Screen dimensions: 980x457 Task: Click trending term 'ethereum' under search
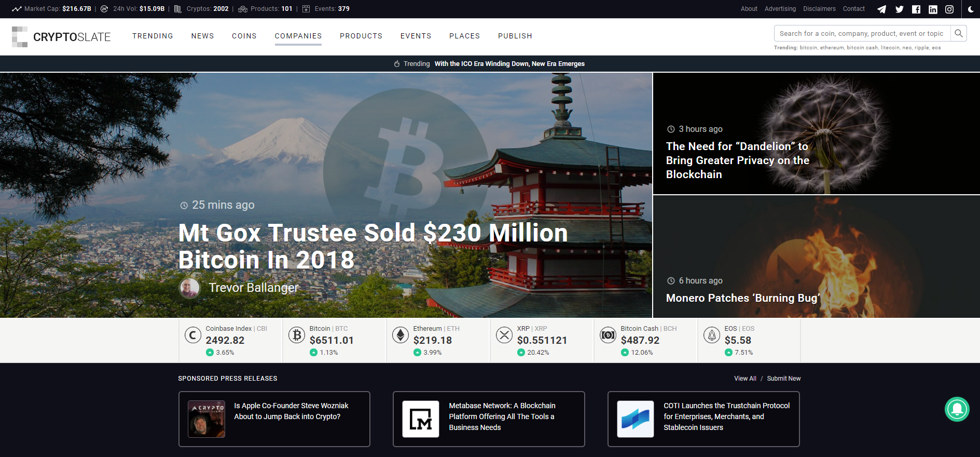[x=832, y=48]
